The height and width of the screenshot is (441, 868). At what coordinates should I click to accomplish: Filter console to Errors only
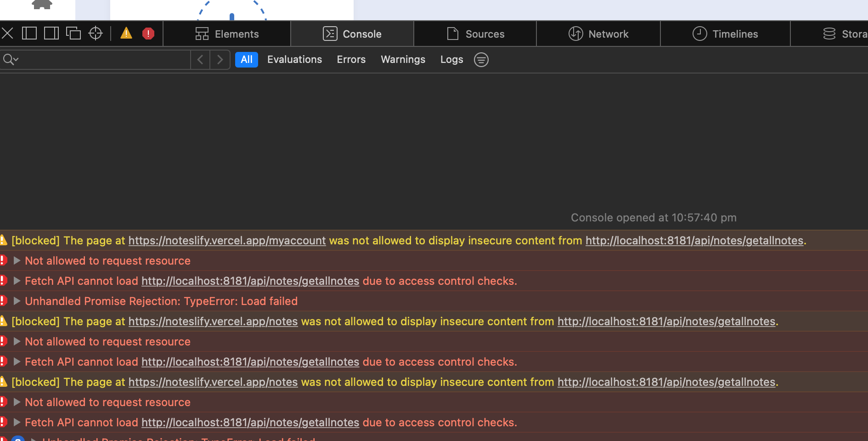click(x=351, y=60)
